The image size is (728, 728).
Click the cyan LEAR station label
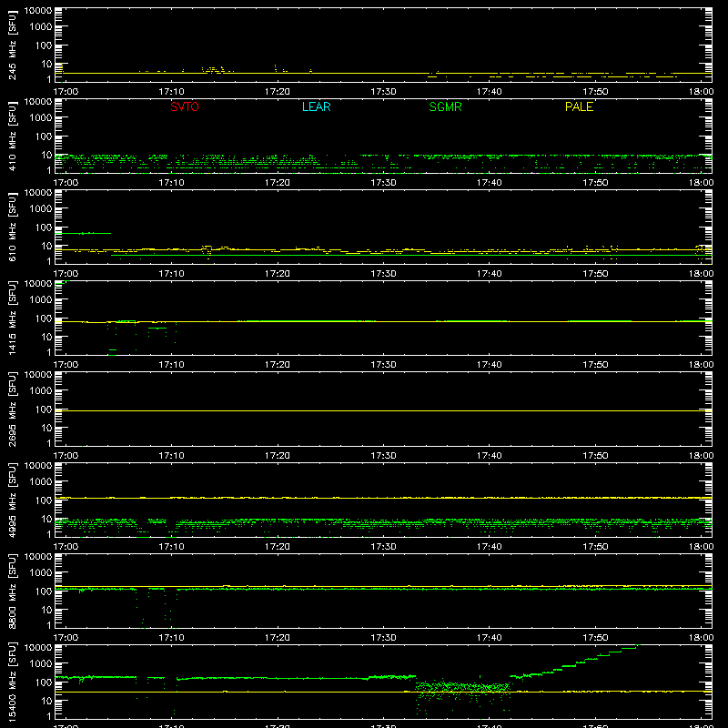[x=316, y=106]
